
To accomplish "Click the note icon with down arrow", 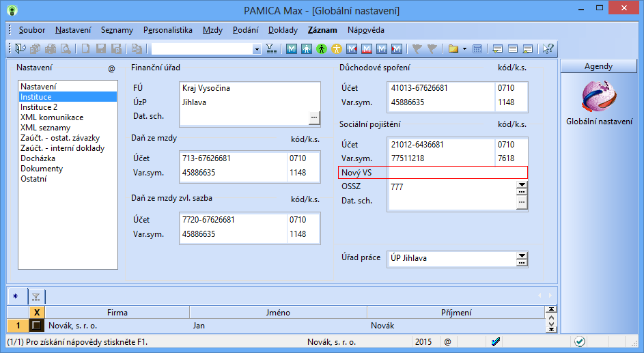I will point(497,49).
